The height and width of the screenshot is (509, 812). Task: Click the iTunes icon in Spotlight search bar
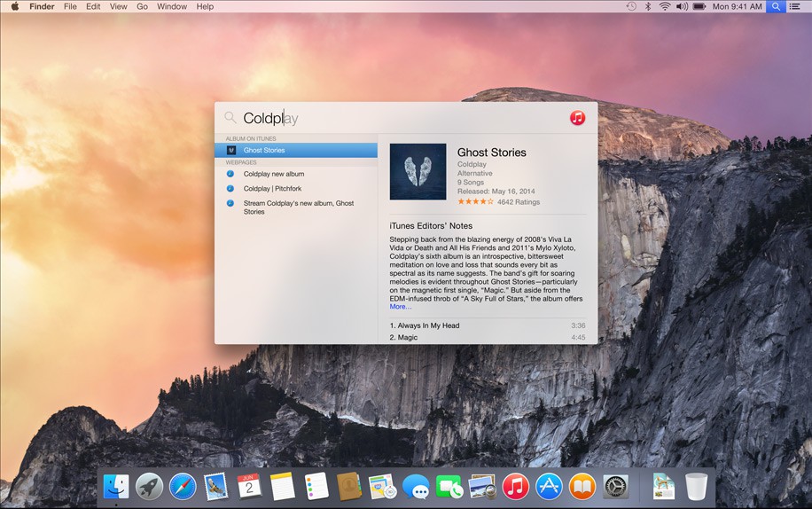pyautogui.click(x=577, y=118)
